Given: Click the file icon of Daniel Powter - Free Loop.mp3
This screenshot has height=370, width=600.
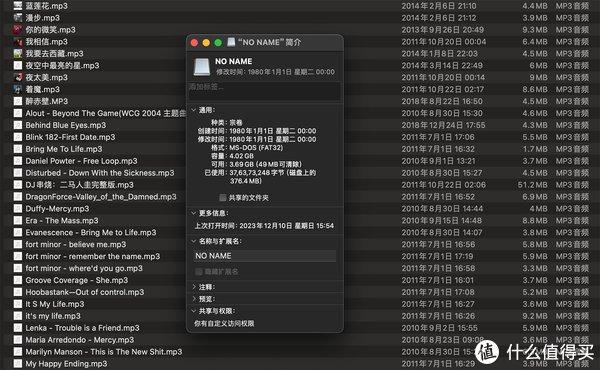Looking at the screenshot, I should pyautogui.click(x=18, y=161).
